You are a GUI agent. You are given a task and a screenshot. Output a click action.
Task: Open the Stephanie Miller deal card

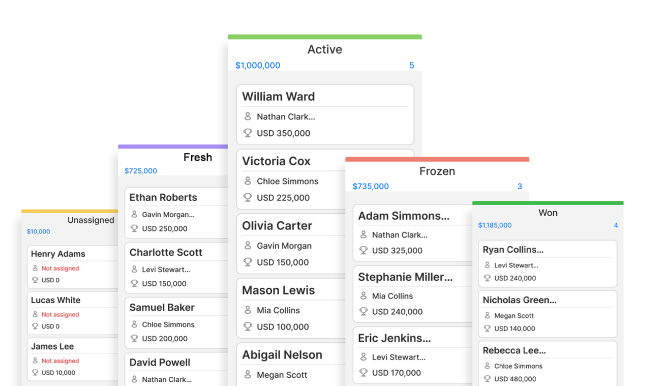(413, 294)
